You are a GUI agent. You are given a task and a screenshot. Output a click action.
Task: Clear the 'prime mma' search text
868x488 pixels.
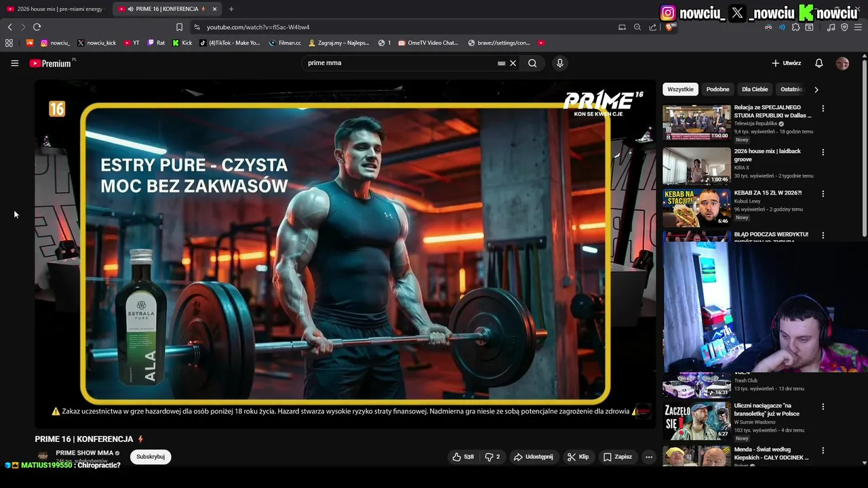click(x=513, y=63)
